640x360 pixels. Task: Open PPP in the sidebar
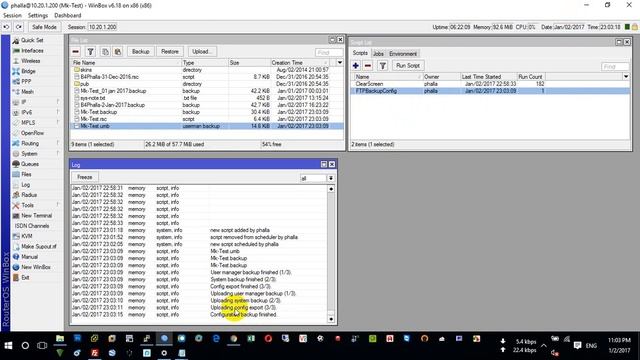pos(26,82)
